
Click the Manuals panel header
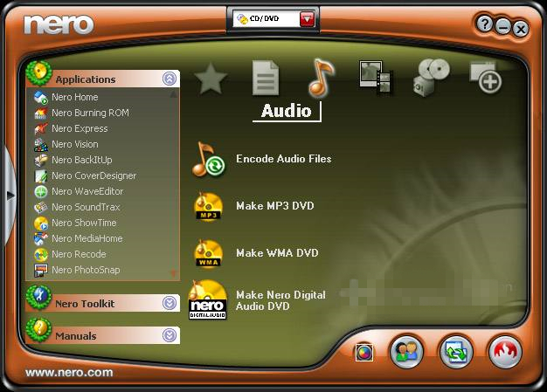click(103, 335)
